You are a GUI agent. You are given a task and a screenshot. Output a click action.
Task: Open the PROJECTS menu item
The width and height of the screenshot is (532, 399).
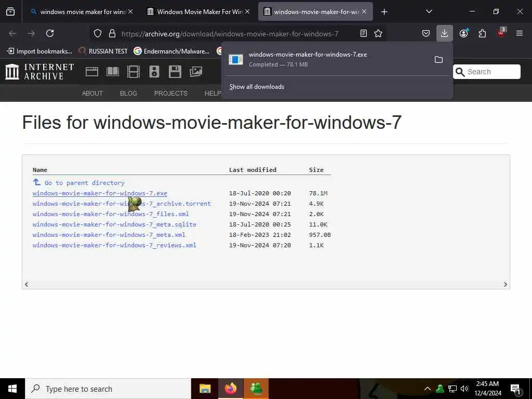170,94
